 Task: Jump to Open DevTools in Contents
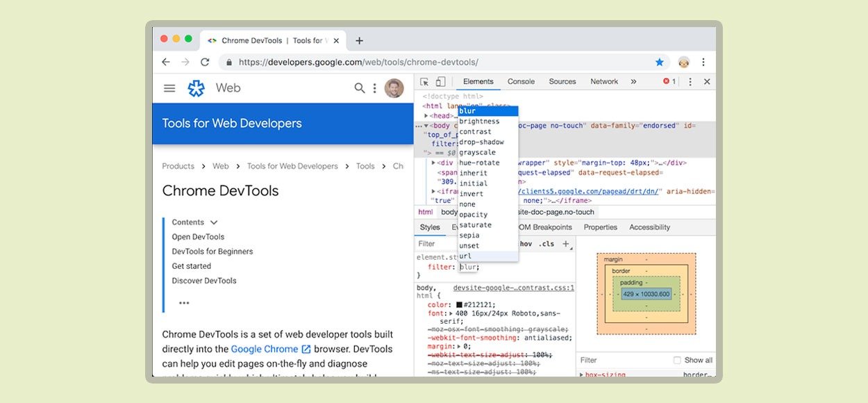[x=199, y=237]
